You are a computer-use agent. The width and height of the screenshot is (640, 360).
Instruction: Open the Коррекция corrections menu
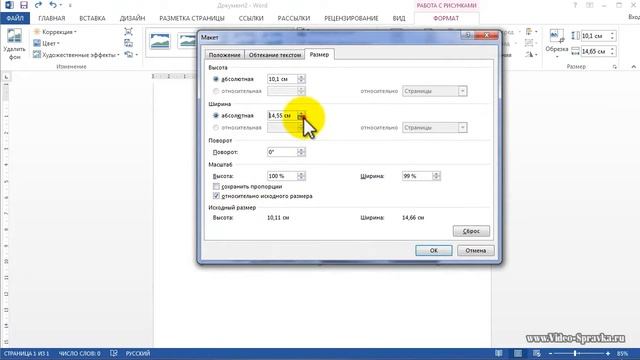coord(55,32)
